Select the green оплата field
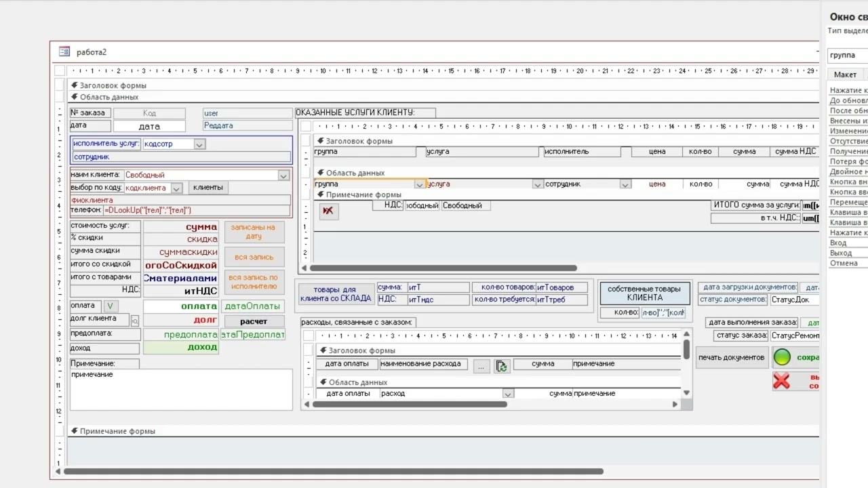 click(x=180, y=306)
